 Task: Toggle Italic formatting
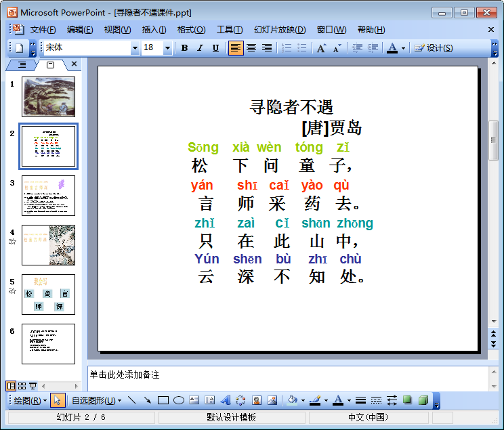200,48
